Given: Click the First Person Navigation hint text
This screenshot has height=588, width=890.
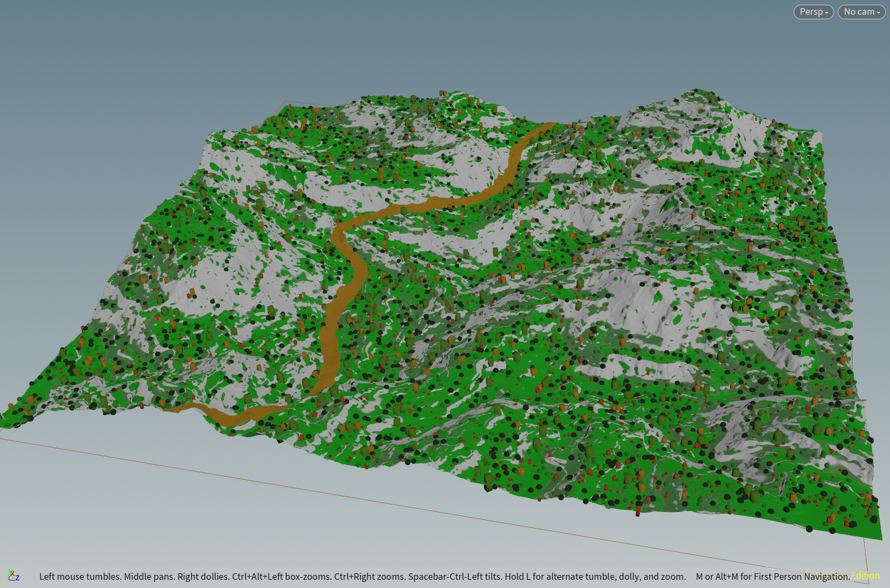Looking at the screenshot, I should [x=772, y=577].
